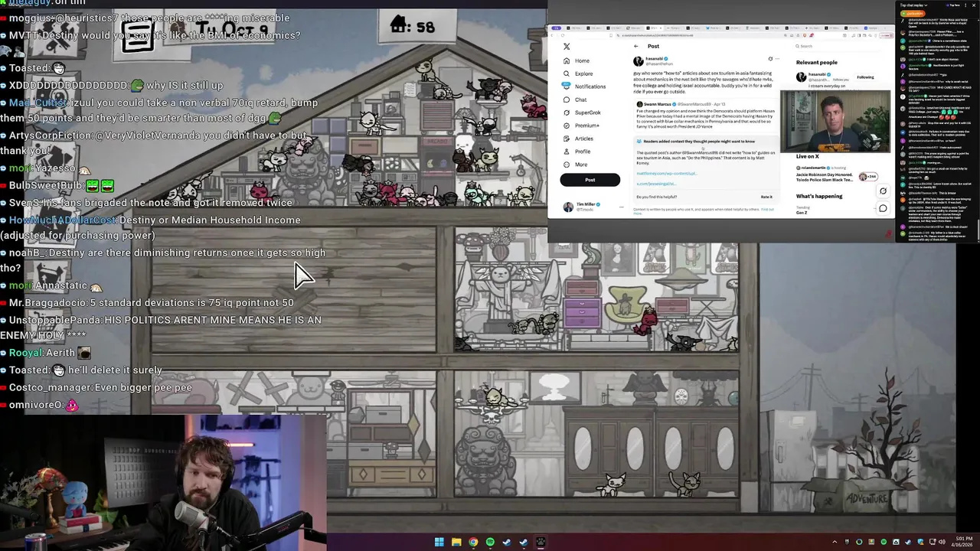The image size is (980, 551).
Task: Click the Grok icon on hasanabi's post
Action: (x=770, y=58)
